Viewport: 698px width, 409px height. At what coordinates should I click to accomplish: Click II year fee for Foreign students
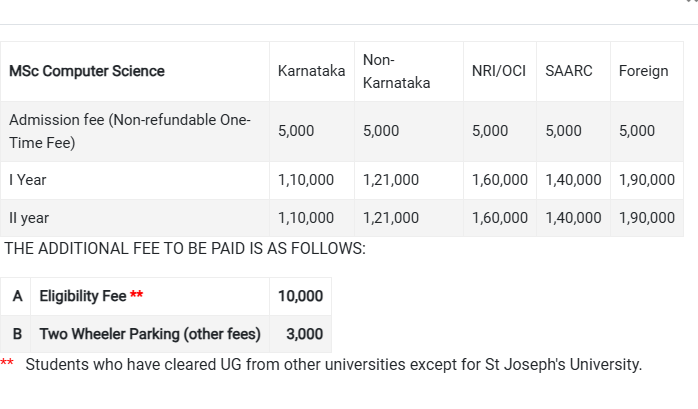[x=647, y=218]
